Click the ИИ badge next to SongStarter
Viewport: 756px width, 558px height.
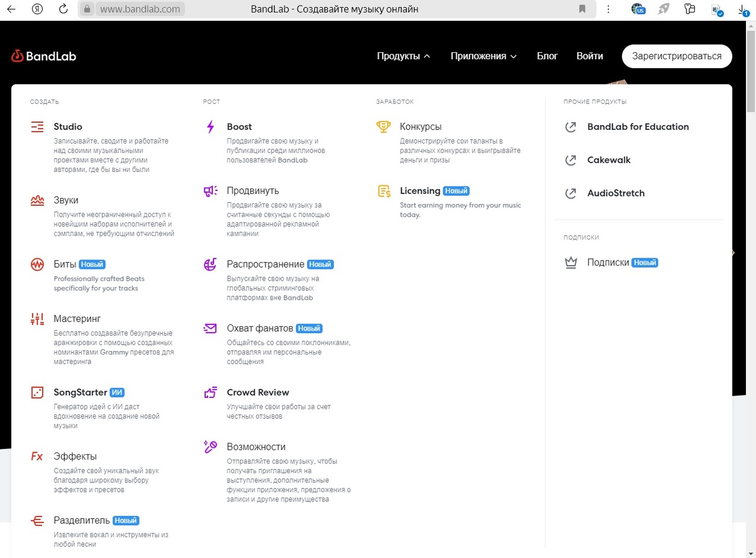click(x=117, y=392)
